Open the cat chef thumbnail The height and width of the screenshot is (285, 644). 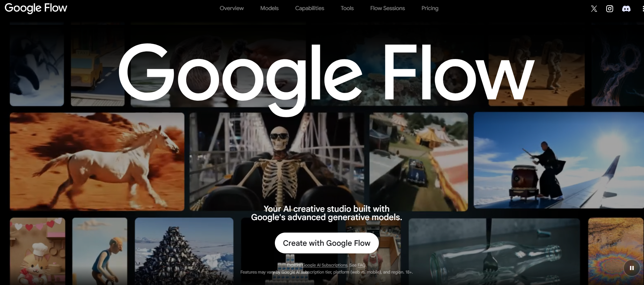[37, 251]
